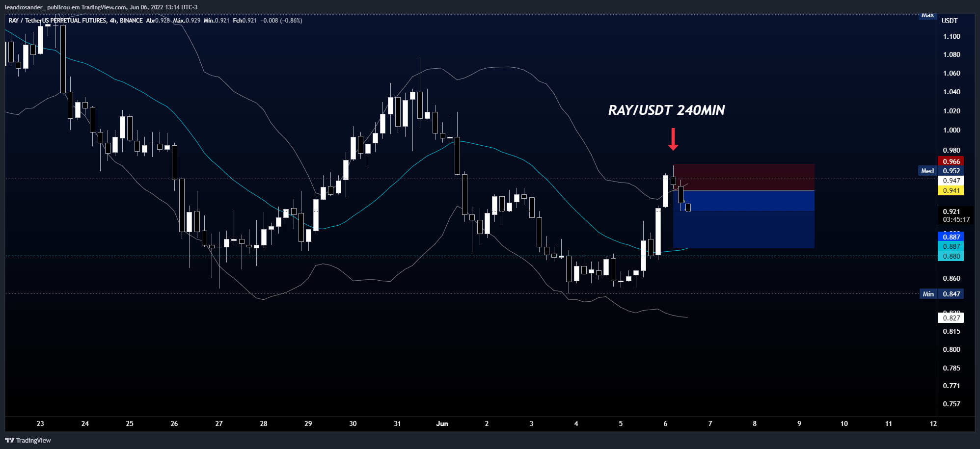
Task: Click the 0.757 price axis tick
Action: click(952, 404)
